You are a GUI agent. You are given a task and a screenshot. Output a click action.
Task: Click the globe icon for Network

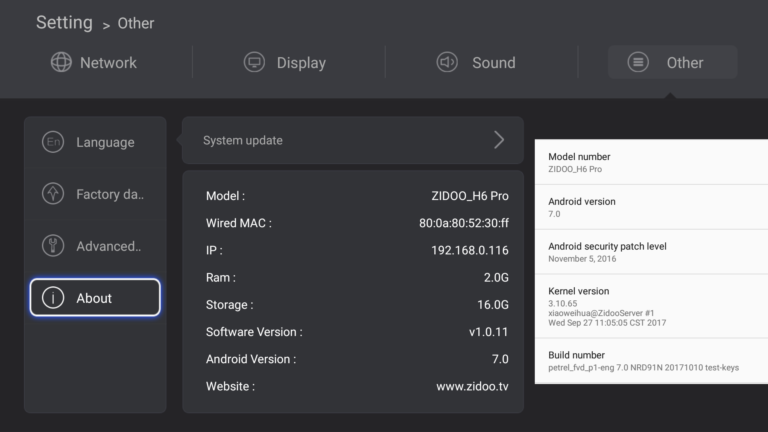tap(61, 62)
